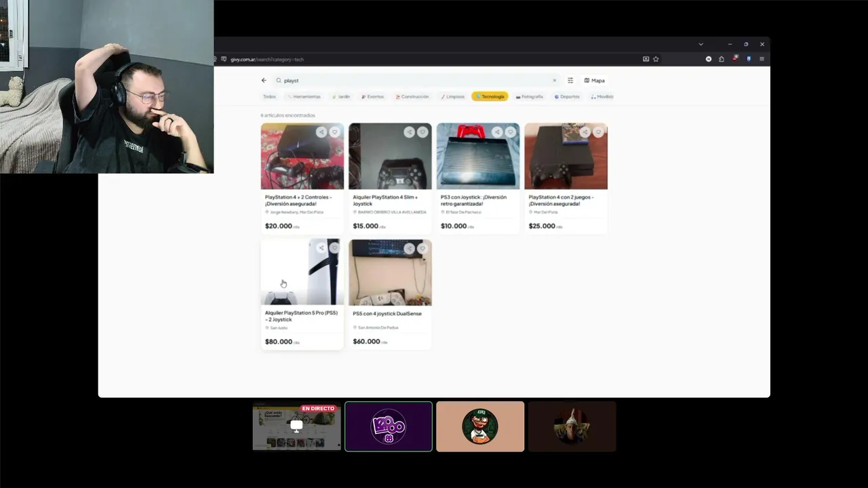868x488 pixels.
Task: Select the Todos category filter
Action: tap(269, 96)
